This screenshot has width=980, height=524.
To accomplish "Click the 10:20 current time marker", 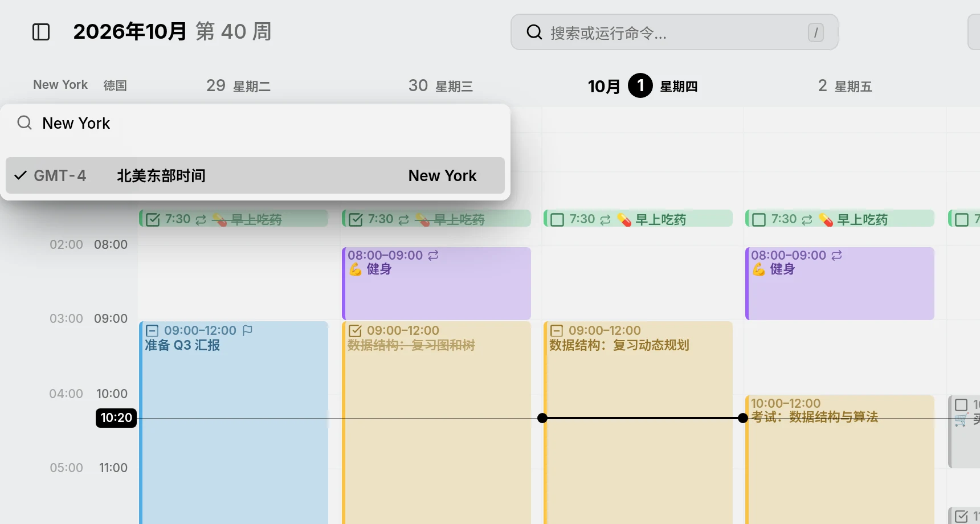I will coord(116,417).
